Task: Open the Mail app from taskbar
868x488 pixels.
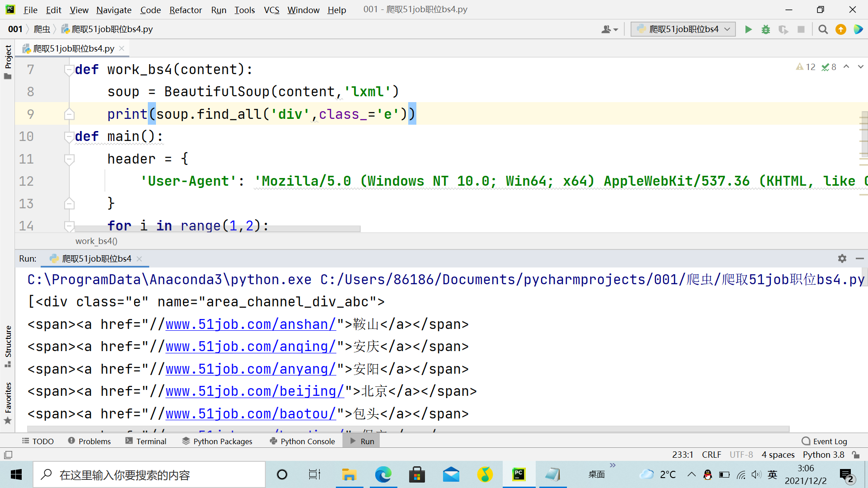Action: click(x=451, y=474)
